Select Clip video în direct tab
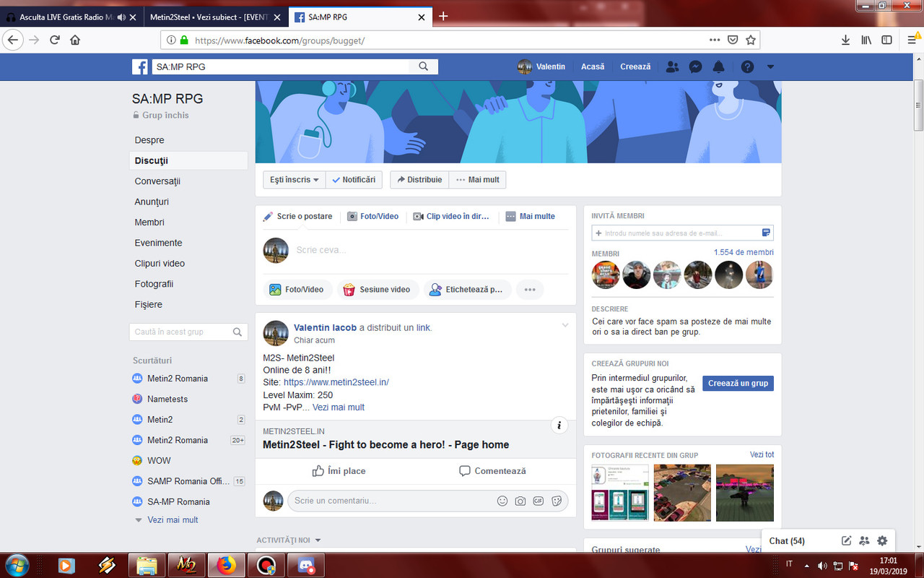 (451, 216)
